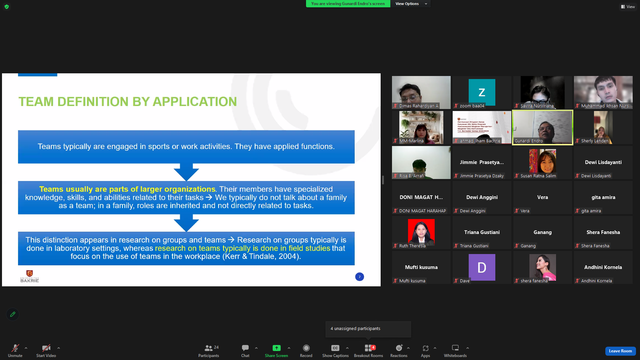Select Ruth Theresia's video tile
The width and height of the screenshot is (640, 360).
(421, 232)
